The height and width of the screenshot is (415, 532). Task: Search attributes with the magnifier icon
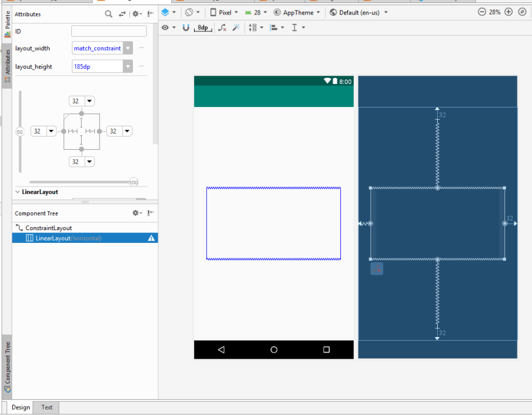(x=108, y=14)
